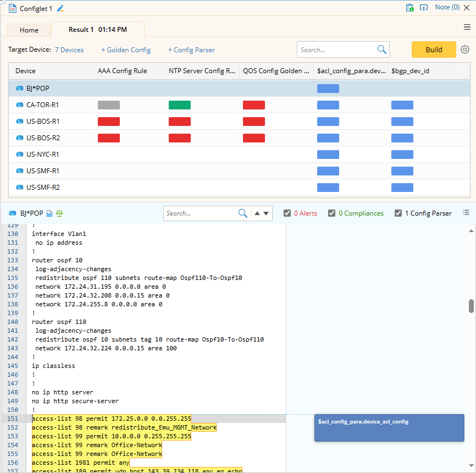Screen dimensions: 476x473
Task: Click the clipboard status icon beside Note
Action: pyautogui.click(x=409, y=8)
